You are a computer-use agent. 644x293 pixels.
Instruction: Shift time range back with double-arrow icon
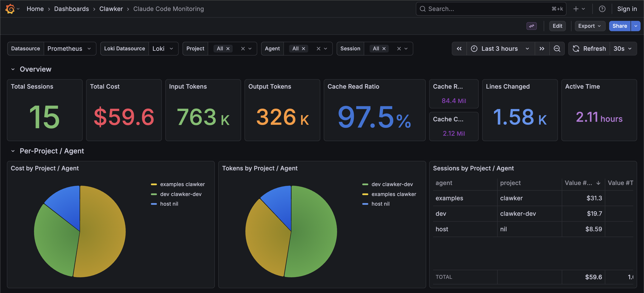[459, 48]
